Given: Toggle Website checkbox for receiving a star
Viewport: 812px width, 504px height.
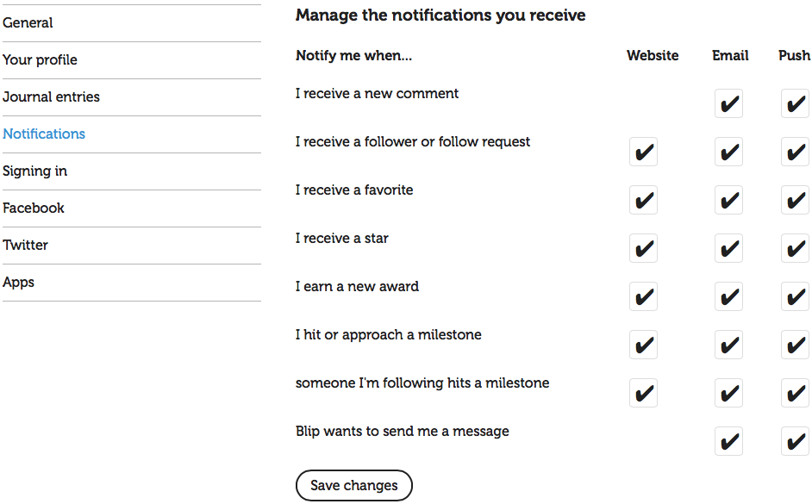Looking at the screenshot, I should tap(643, 249).
